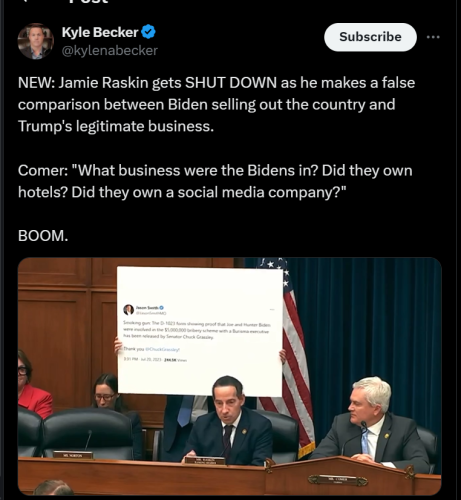Screen dimensions: 461x500
Task: Click the Kyle Becker display name
Action: [x=100, y=32]
